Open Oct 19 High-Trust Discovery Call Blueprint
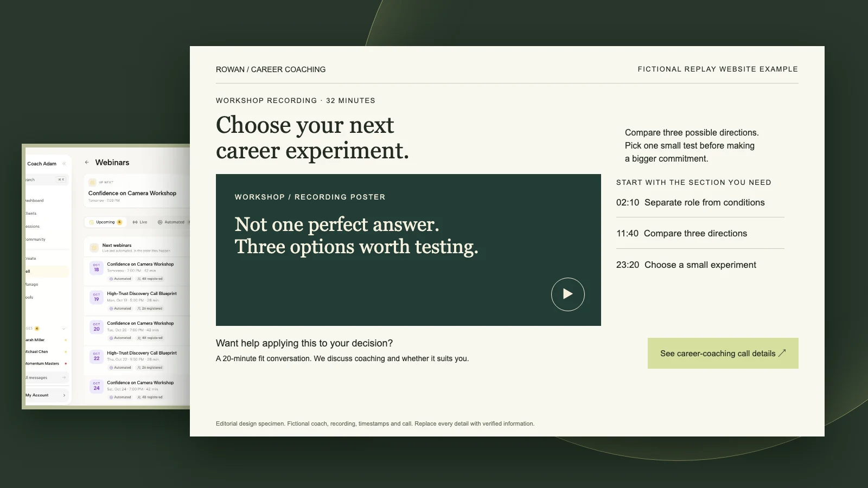The image size is (868, 488). 142,293
